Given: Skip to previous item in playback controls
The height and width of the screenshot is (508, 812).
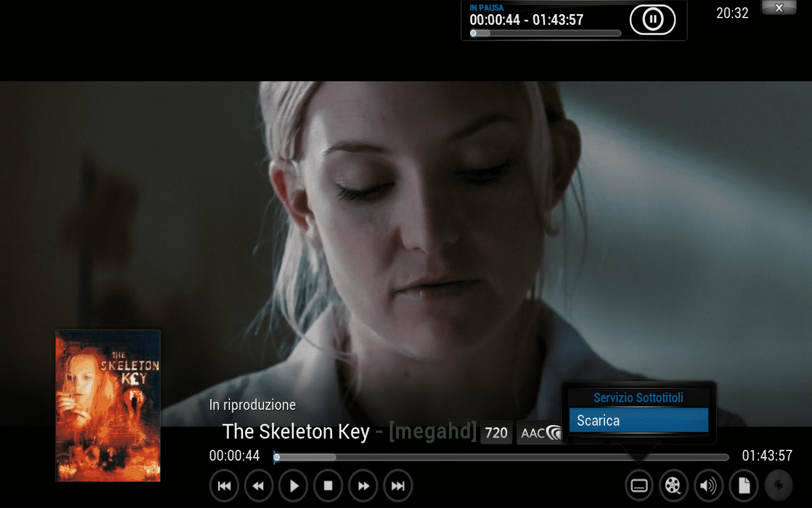Looking at the screenshot, I should pos(224,485).
